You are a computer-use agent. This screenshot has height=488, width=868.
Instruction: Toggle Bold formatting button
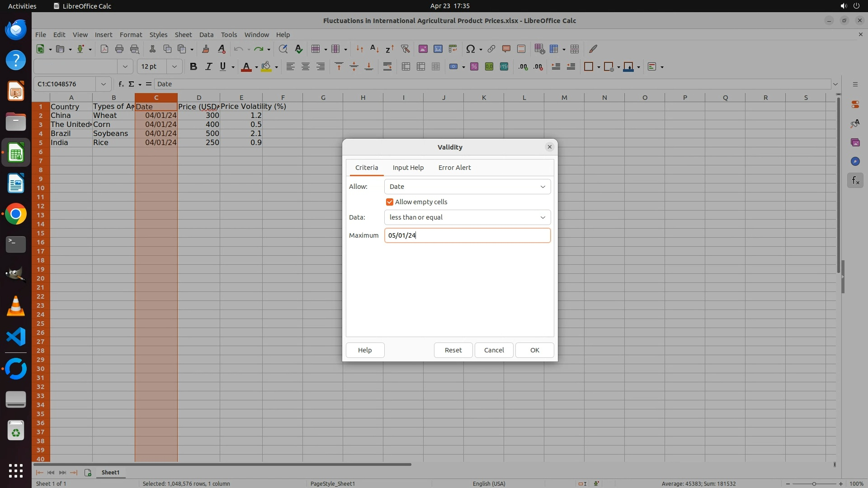193,67
